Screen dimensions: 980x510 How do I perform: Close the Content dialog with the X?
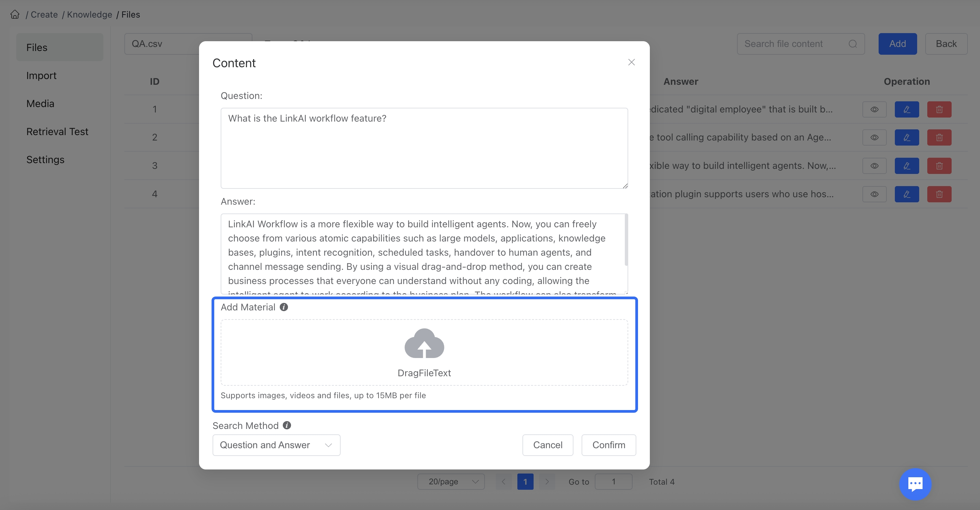click(x=632, y=62)
